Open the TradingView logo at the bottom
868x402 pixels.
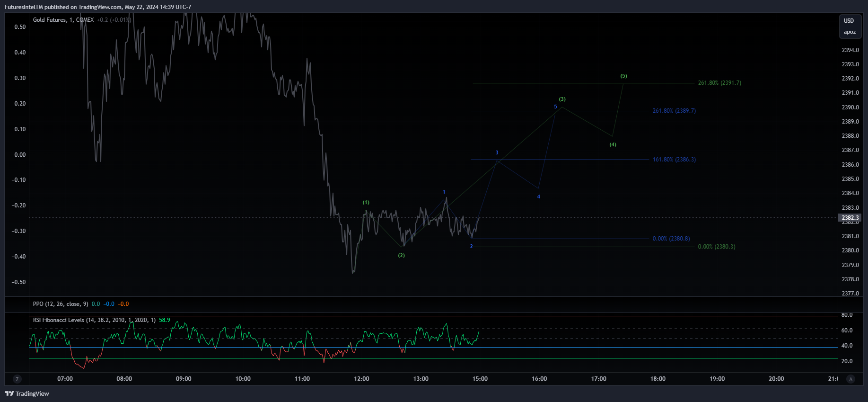(27, 393)
